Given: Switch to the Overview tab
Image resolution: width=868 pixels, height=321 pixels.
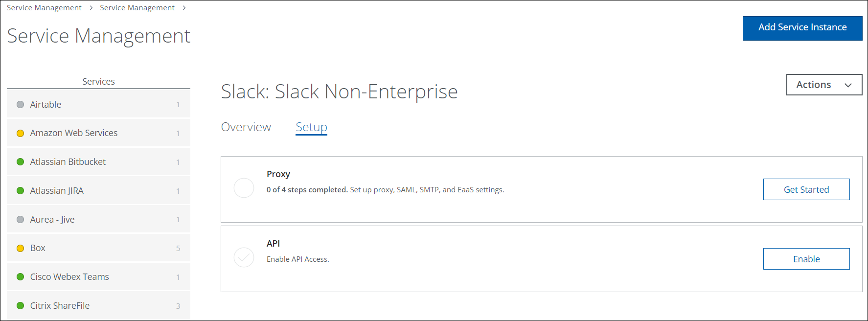Looking at the screenshot, I should coord(246,127).
